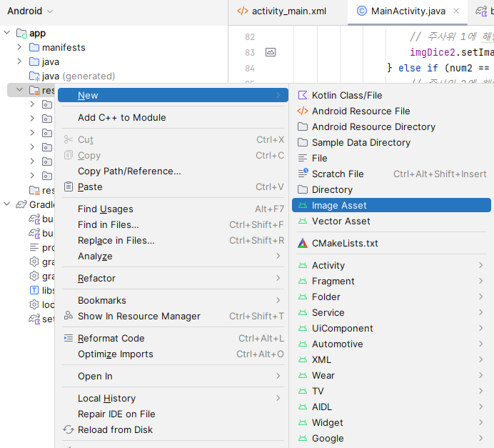Screen dimensions: 494x448
Task: Open the Widget submenu entry
Action: [391, 423]
